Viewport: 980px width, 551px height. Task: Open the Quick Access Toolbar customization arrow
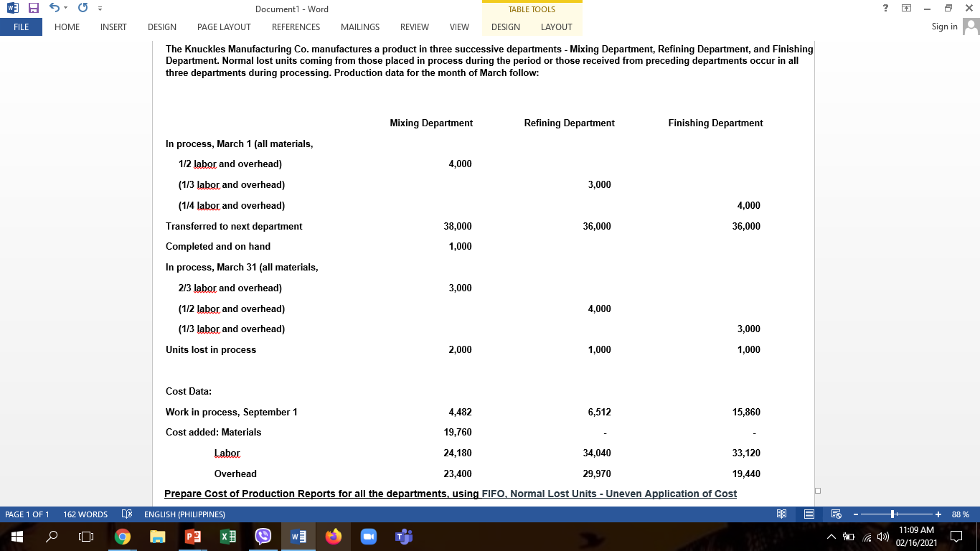tap(99, 8)
